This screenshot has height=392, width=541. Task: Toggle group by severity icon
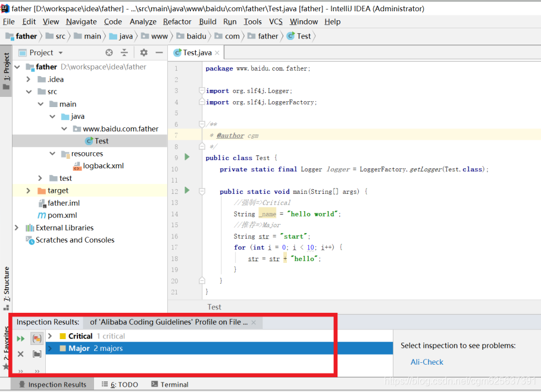pyautogui.click(x=37, y=338)
